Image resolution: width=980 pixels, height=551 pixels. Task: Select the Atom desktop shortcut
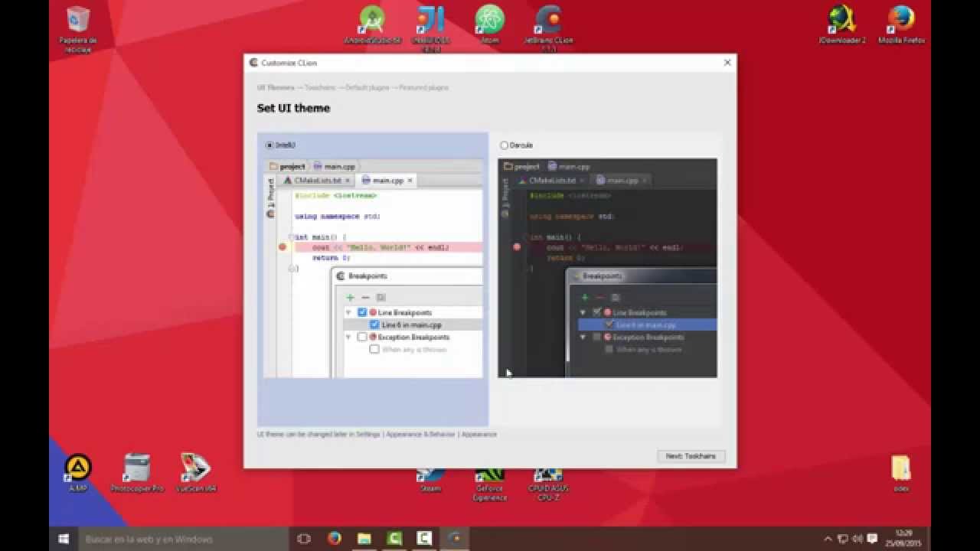coord(490,25)
